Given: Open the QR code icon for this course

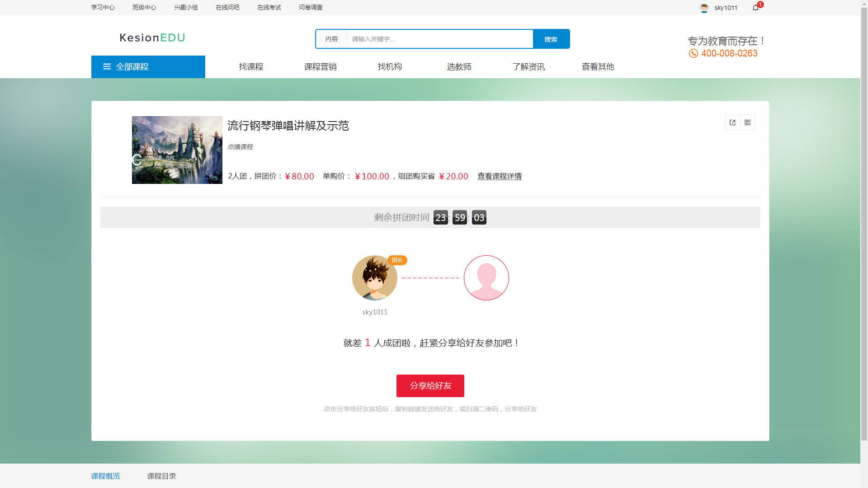Looking at the screenshot, I should click(748, 122).
